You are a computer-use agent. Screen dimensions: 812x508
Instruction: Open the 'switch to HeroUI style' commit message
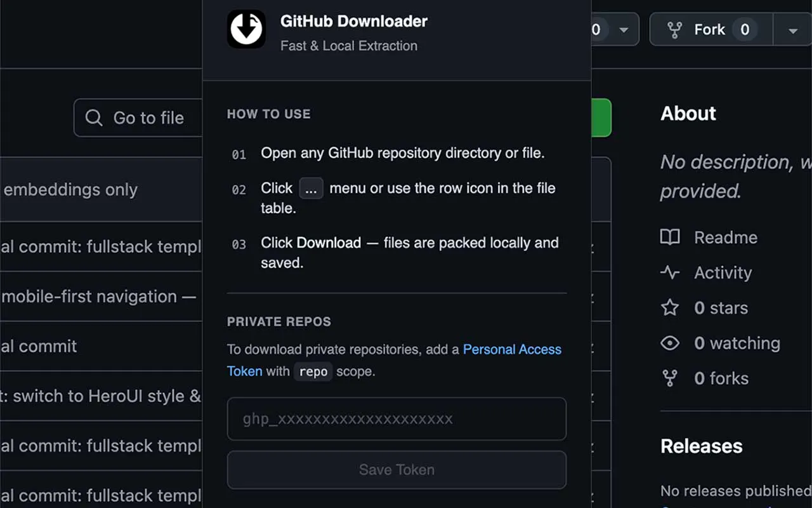(x=100, y=396)
